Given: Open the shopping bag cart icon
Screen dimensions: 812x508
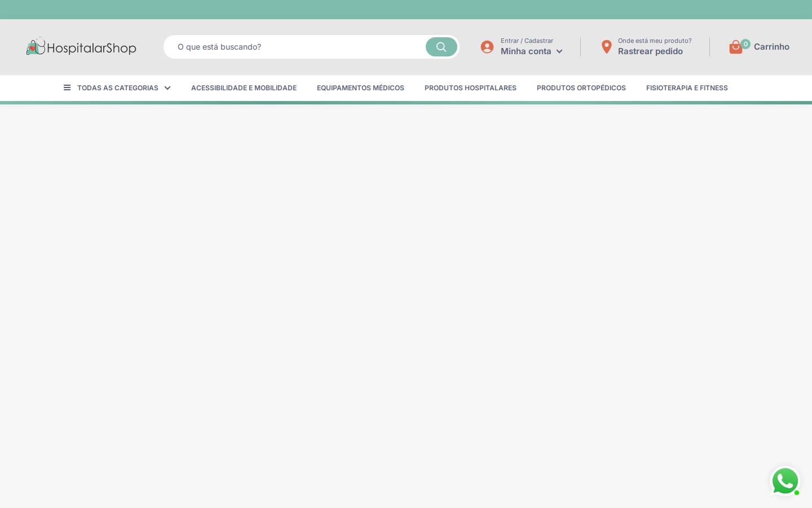Looking at the screenshot, I should pos(736,47).
